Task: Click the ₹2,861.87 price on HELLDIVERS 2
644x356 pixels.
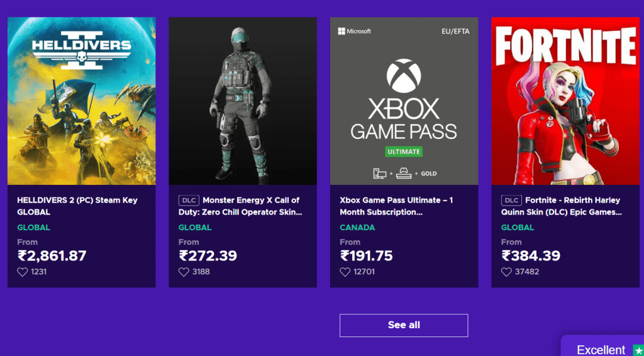Action: (52, 256)
